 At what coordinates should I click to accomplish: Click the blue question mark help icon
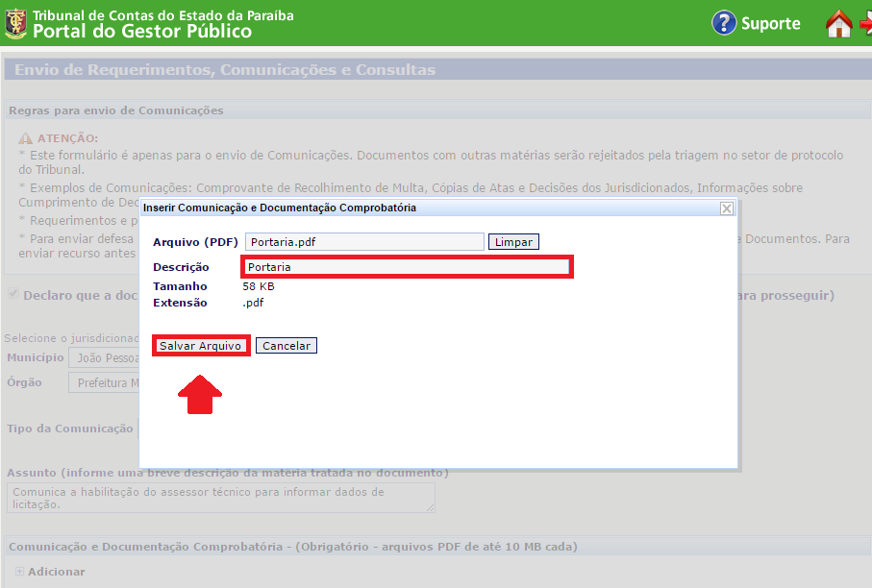(x=724, y=23)
